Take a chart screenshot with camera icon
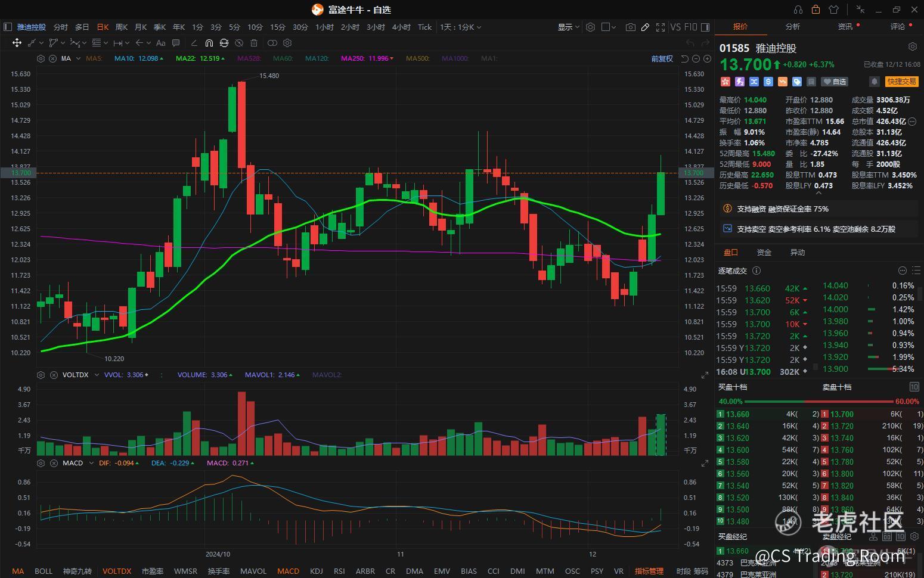This screenshot has height=578, width=924. [x=631, y=27]
